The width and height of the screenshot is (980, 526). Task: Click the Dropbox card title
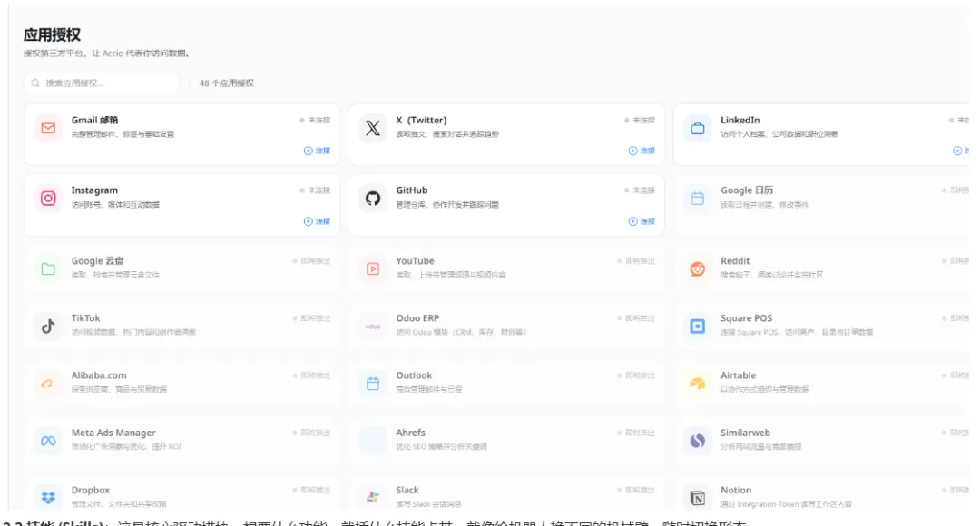(91, 491)
